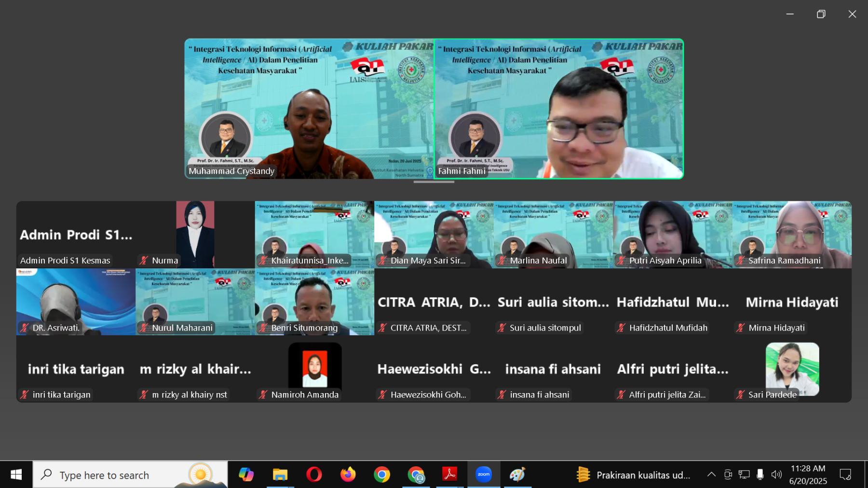This screenshot has width=868, height=488.
Task: Click muted microphone icon on Sari Pardede
Action: click(x=740, y=395)
